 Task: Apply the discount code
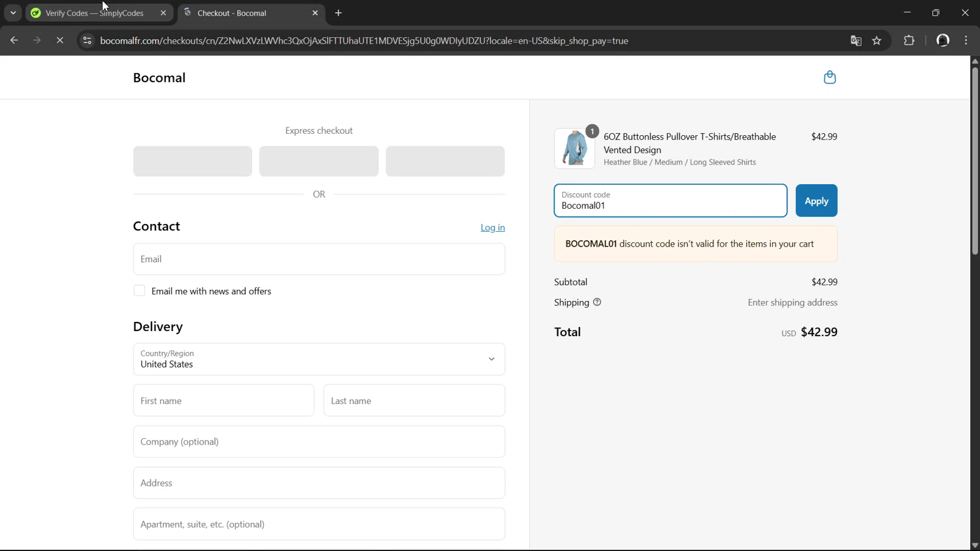(817, 200)
